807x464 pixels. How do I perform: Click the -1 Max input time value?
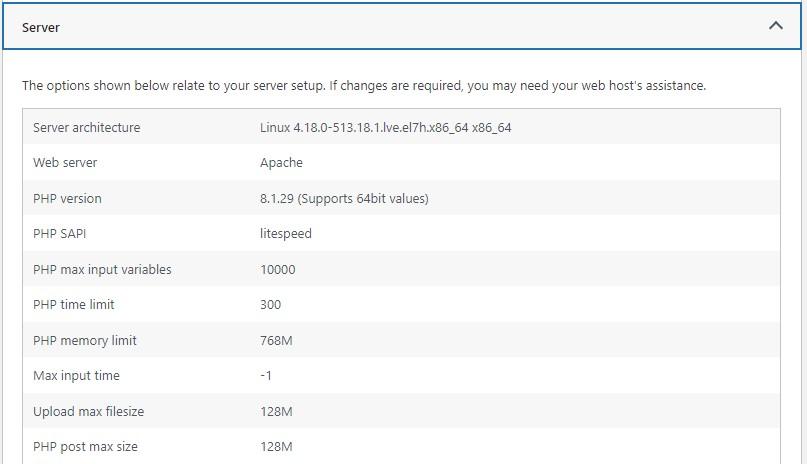pyautogui.click(x=266, y=376)
